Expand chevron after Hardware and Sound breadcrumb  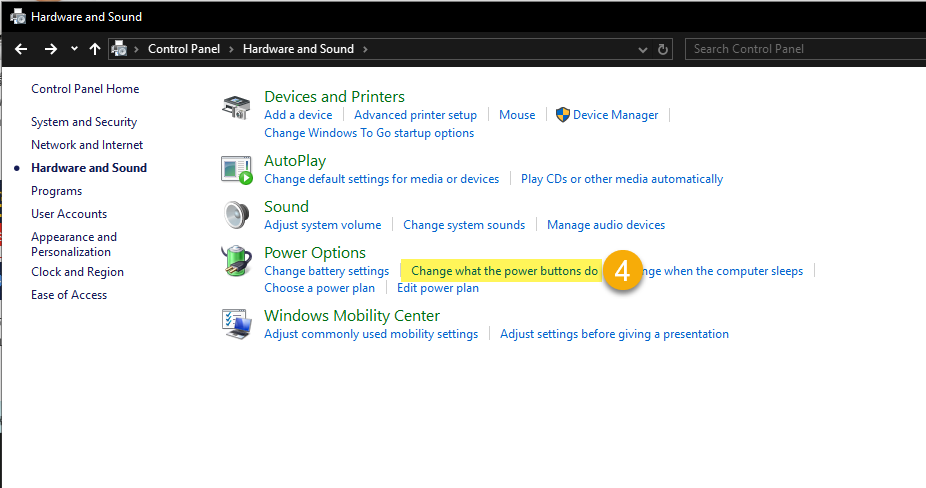(x=365, y=49)
